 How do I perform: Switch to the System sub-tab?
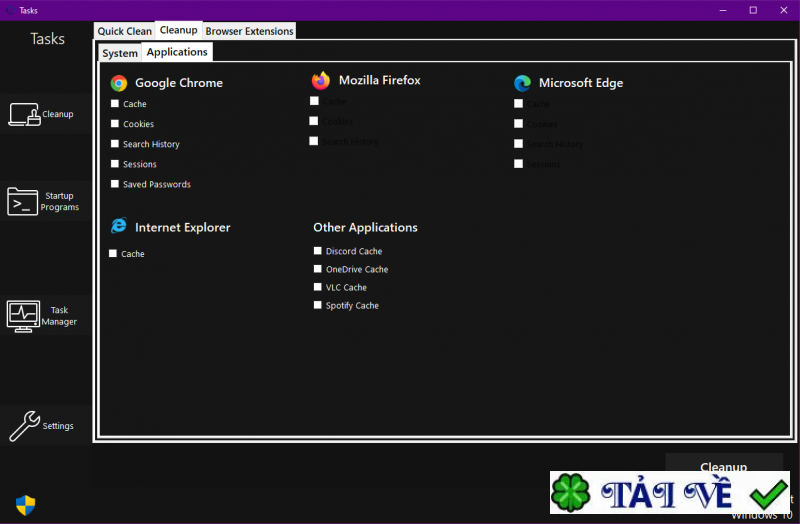[x=120, y=53]
